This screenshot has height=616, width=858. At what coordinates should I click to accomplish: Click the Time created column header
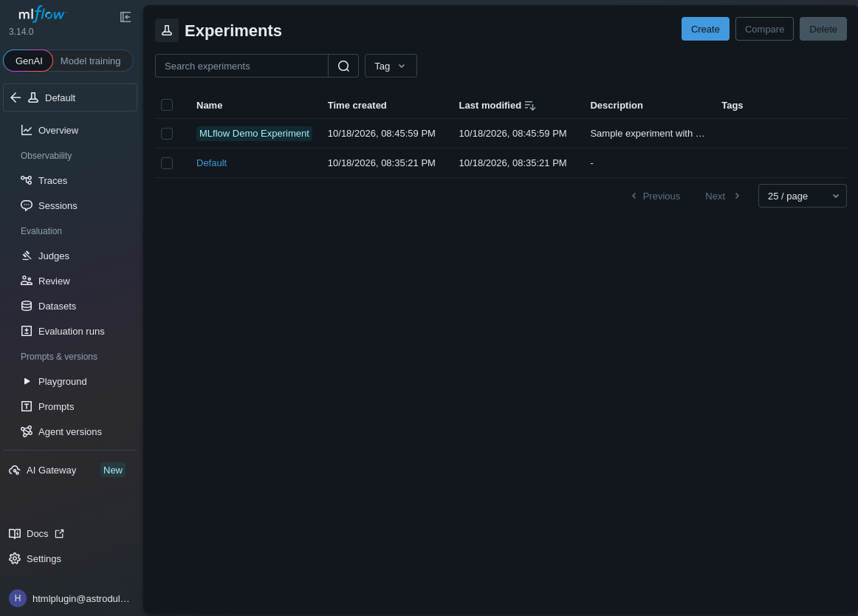click(357, 105)
